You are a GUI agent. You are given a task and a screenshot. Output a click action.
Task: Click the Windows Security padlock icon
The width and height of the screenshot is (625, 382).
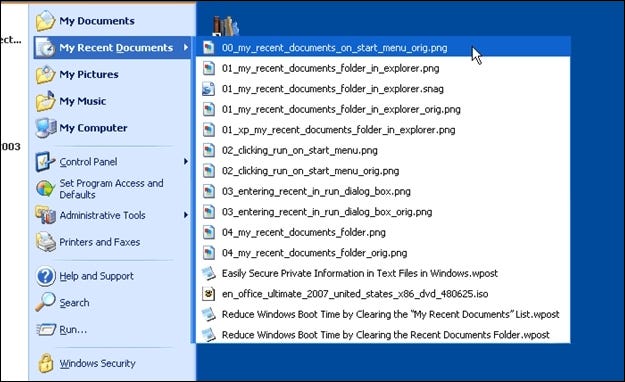pyautogui.click(x=46, y=363)
